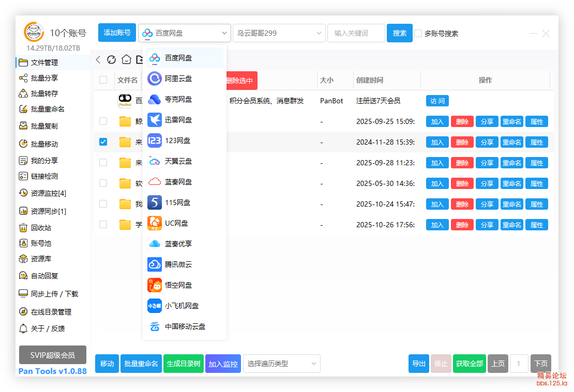
Task: Open 在线目录管理 in the sidebar
Action: click(53, 312)
